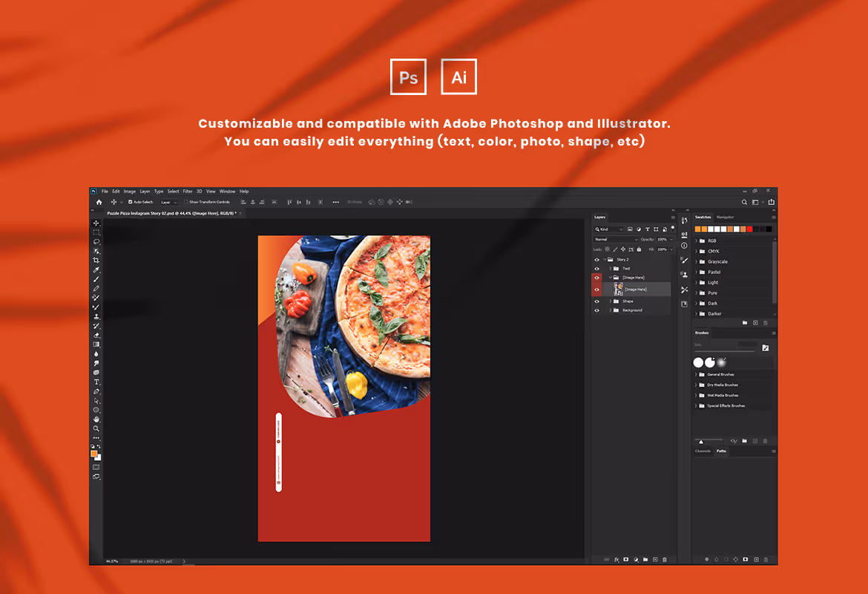Click the [Image Here] layer thumbnail
This screenshot has height=594, width=868.
click(618, 290)
